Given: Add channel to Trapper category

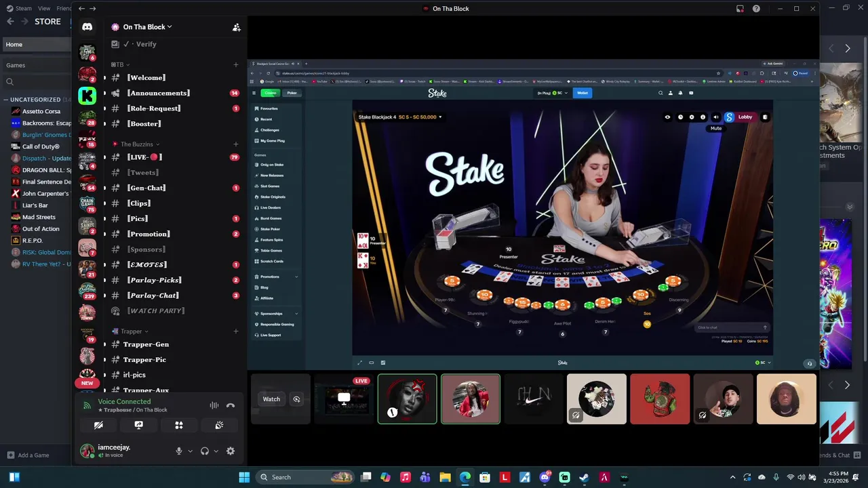Looking at the screenshot, I should pyautogui.click(x=236, y=331).
